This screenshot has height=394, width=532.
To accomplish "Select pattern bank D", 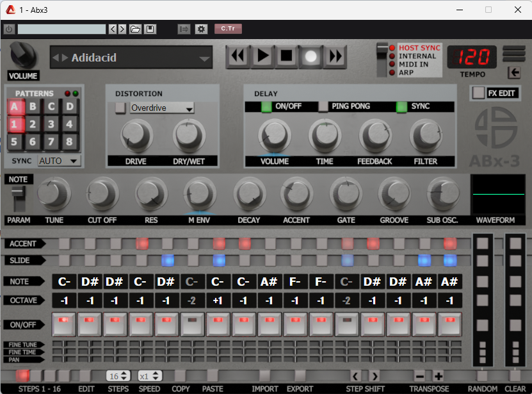I will tap(70, 106).
